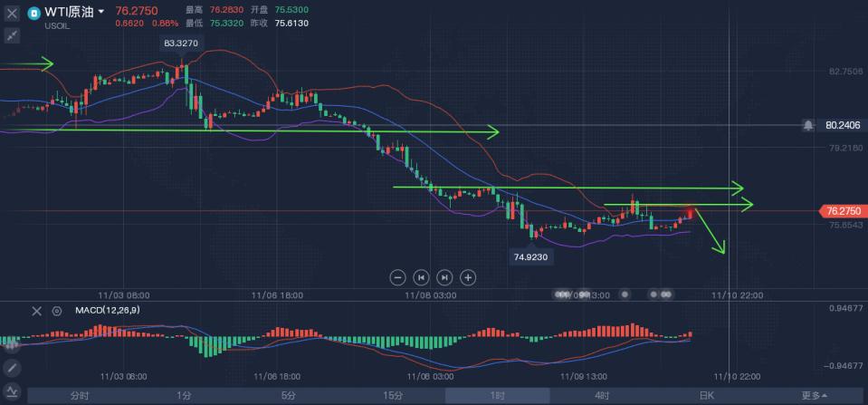Click the USOIL symbol logo icon
Screen dimensions: 868x405
(x=33, y=14)
